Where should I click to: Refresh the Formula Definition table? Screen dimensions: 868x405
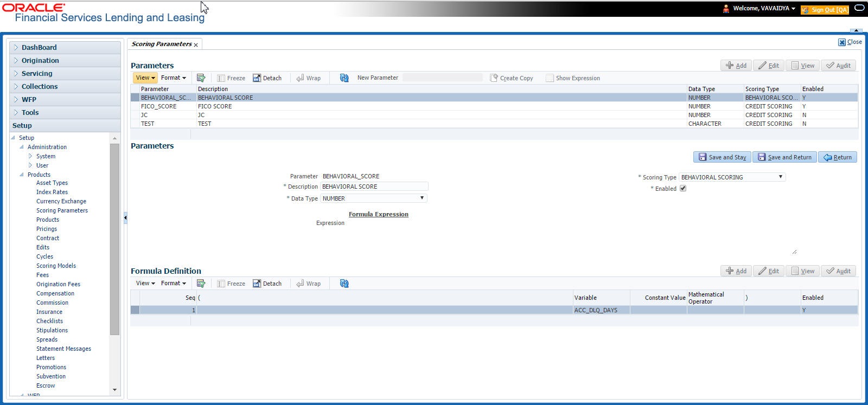pos(344,284)
